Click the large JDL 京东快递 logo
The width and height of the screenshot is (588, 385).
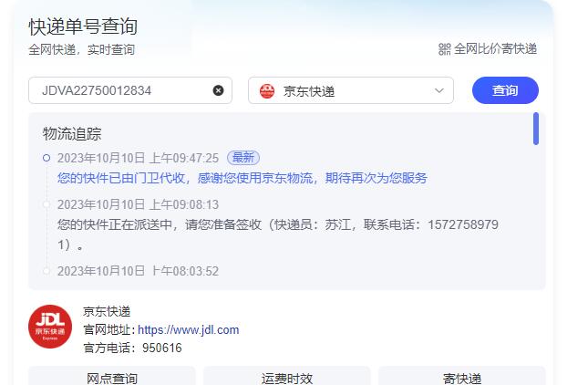point(50,327)
